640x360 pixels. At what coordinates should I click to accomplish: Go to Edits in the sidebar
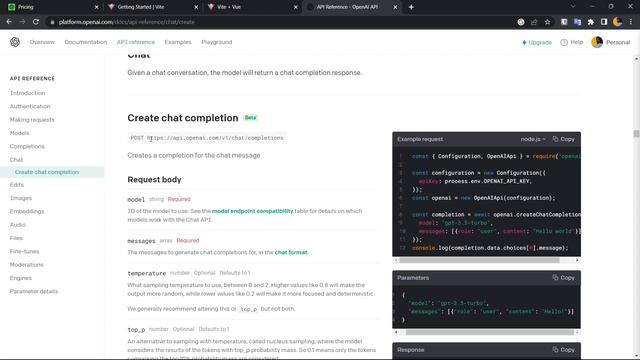click(17, 185)
